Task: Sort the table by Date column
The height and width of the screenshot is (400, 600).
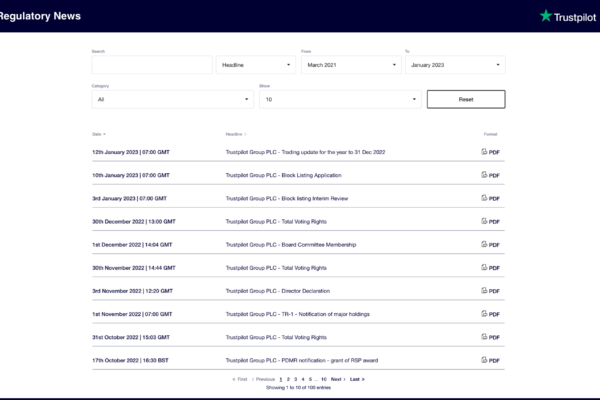Action: (x=99, y=134)
